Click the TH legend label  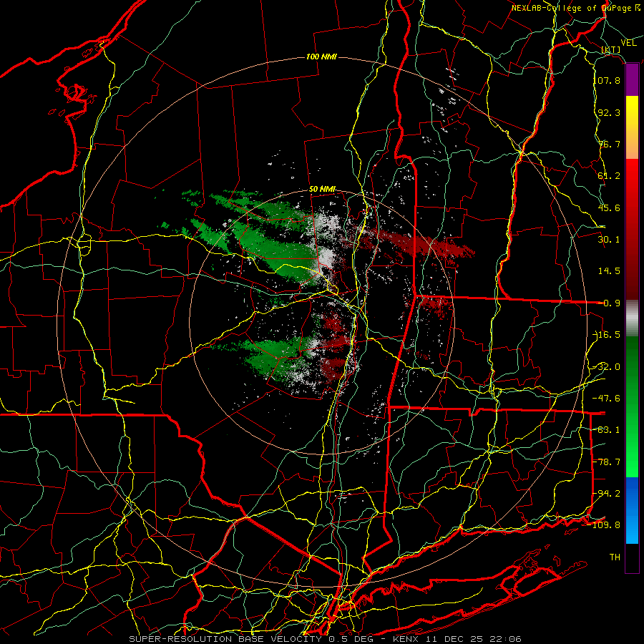pos(615,557)
